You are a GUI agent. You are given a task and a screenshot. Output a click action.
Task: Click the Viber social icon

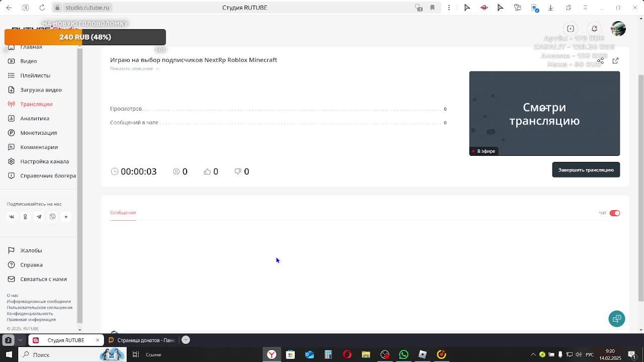click(x=52, y=217)
